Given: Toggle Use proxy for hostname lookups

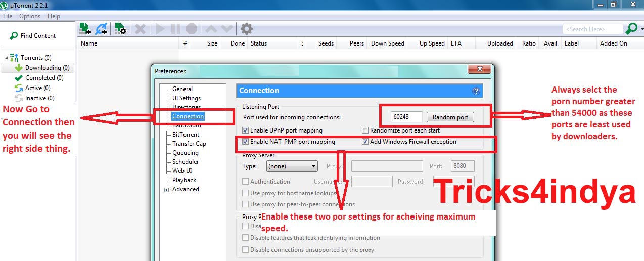Looking at the screenshot, I should pos(246,193).
